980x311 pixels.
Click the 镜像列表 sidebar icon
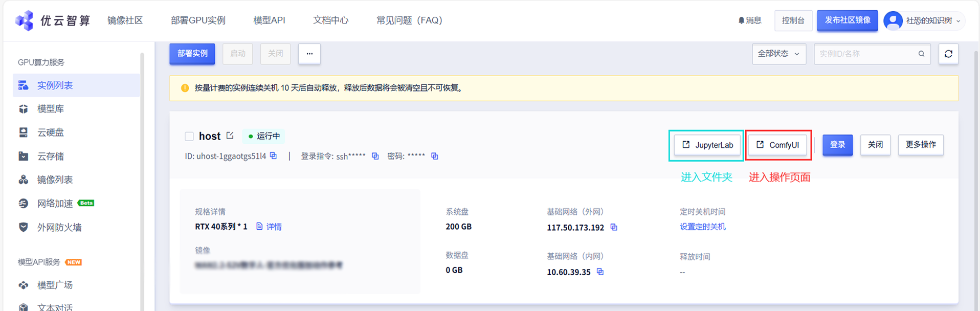(x=24, y=180)
